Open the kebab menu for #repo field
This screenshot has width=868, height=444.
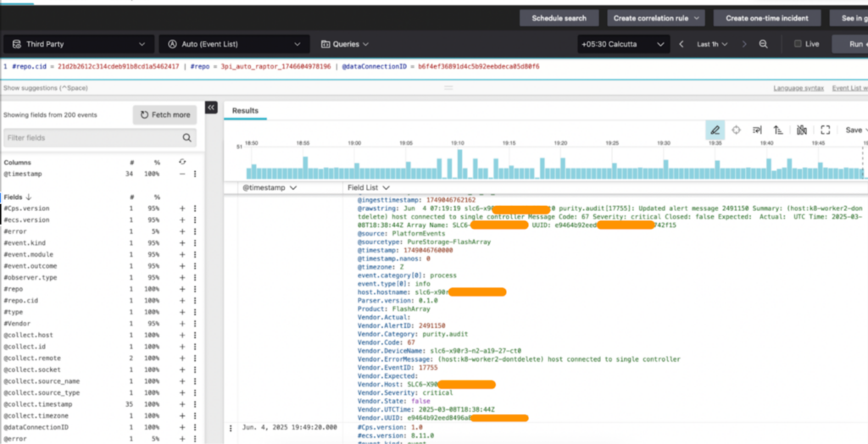(195, 289)
